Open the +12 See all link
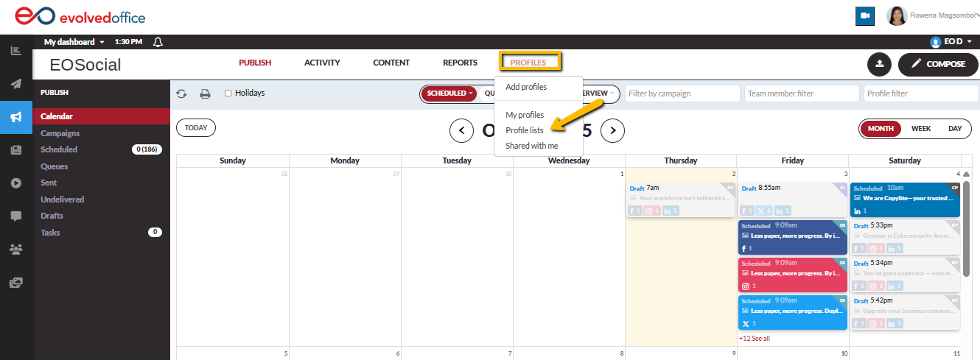Image resolution: width=980 pixels, height=360 pixels. [x=755, y=339]
